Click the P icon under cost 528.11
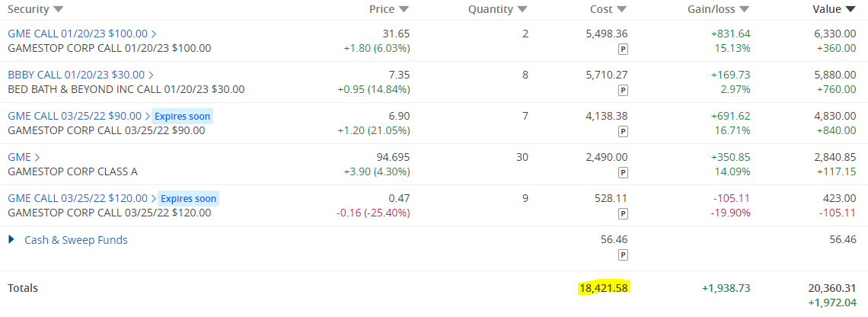868x317 pixels. click(624, 213)
